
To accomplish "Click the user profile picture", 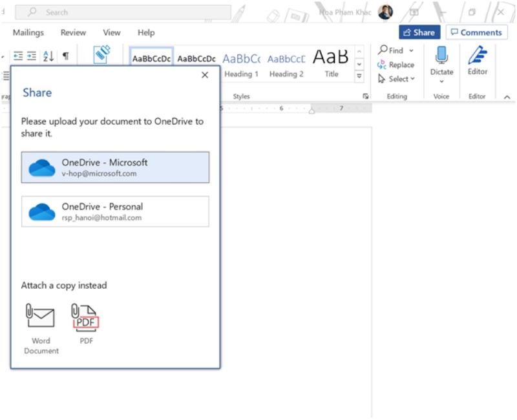I will [385, 12].
